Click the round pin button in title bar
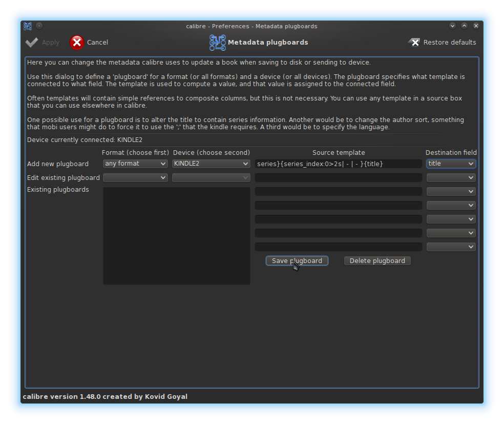The width and height of the screenshot is (504, 424). [39, 26]
